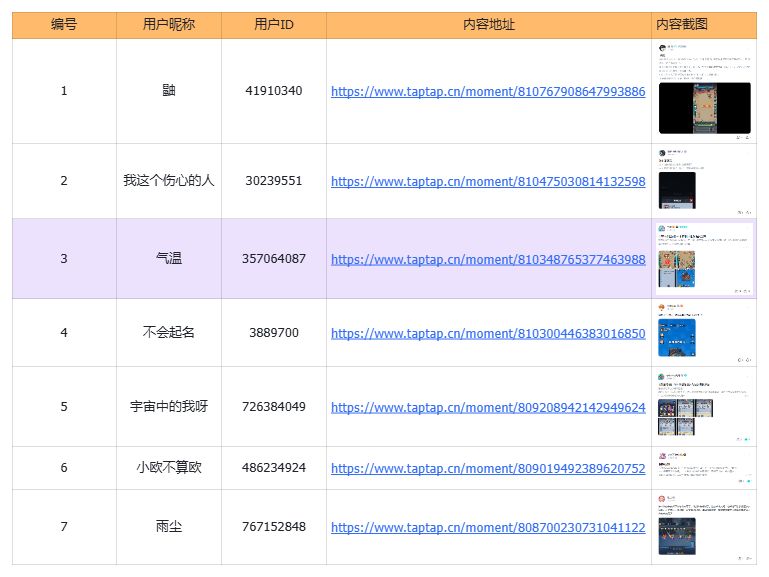Open the taptap link ending in 132598
The height and width of the screenshot is (577, 769).
point(488,181)
